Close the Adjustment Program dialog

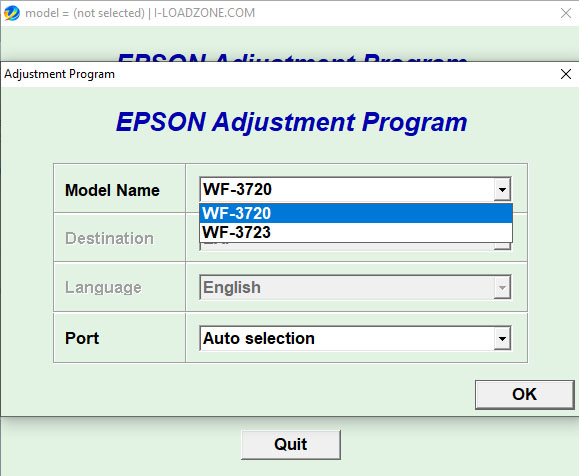pos(566,74)
